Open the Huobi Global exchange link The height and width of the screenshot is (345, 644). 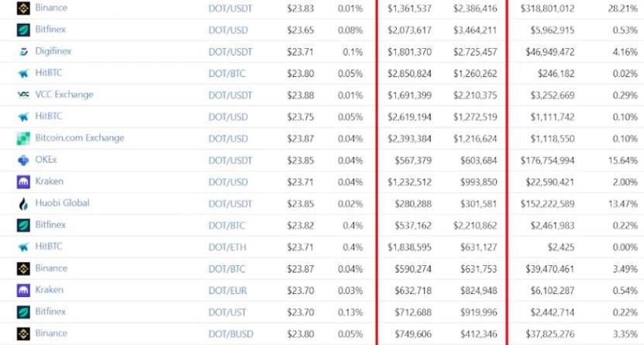point(62,203)
